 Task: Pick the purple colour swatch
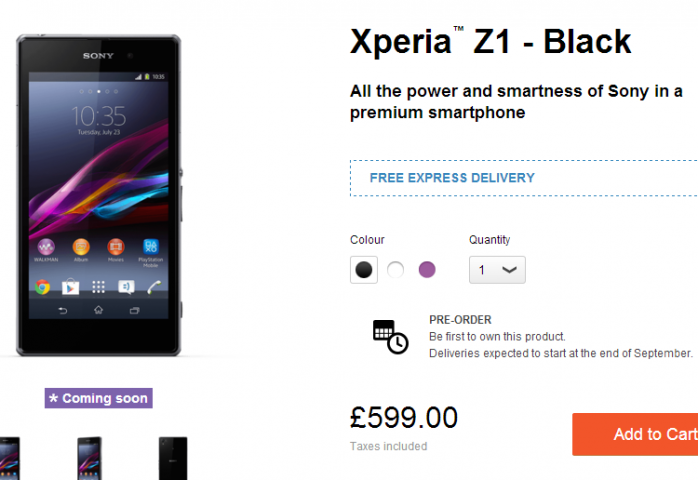click(x=427, y=270)
